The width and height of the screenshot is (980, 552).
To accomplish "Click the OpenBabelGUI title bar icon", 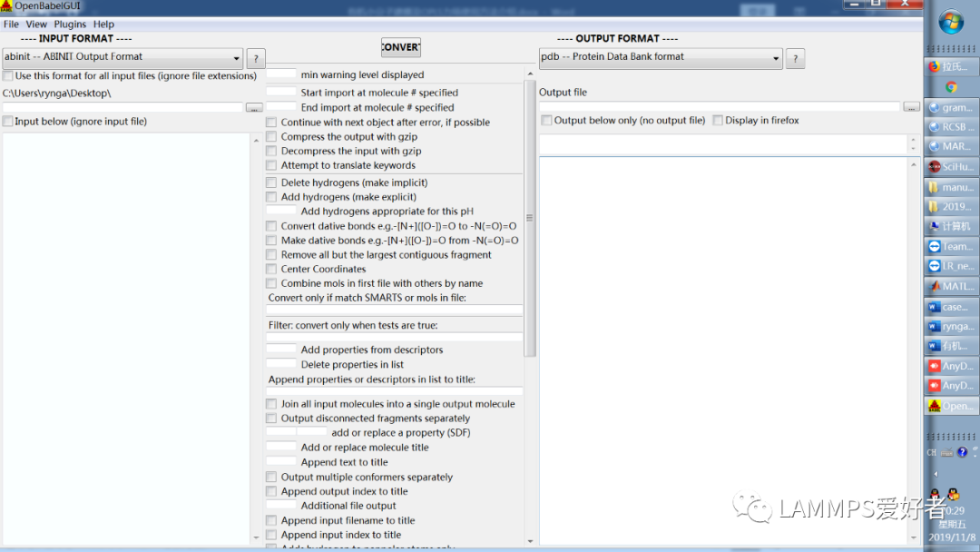I will point(6,6).
